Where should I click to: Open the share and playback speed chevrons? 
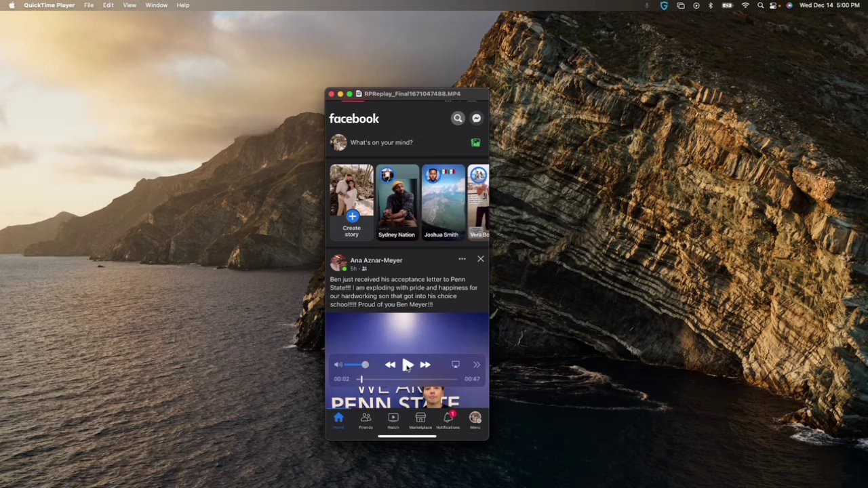pos(477,365)
